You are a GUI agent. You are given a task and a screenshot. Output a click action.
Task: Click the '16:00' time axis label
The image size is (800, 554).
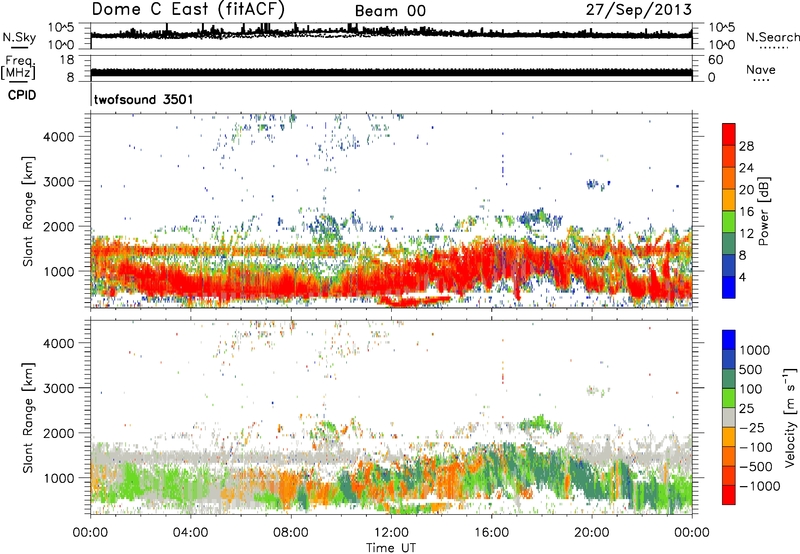click(x=491, y=533)
